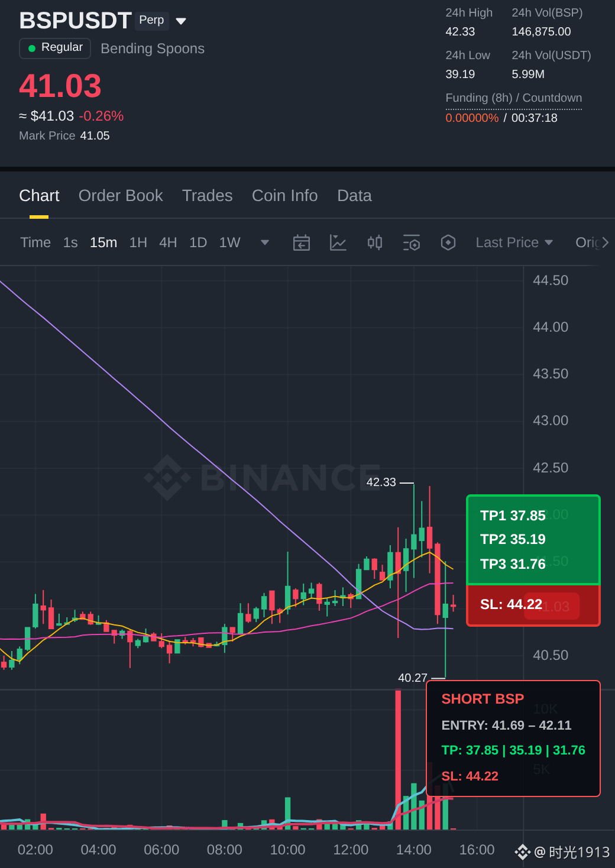The height and width of the screenshot is (868, 615).
Task: Select the Time chart interval
Action: pyautogui.click(x=35, y=242)
